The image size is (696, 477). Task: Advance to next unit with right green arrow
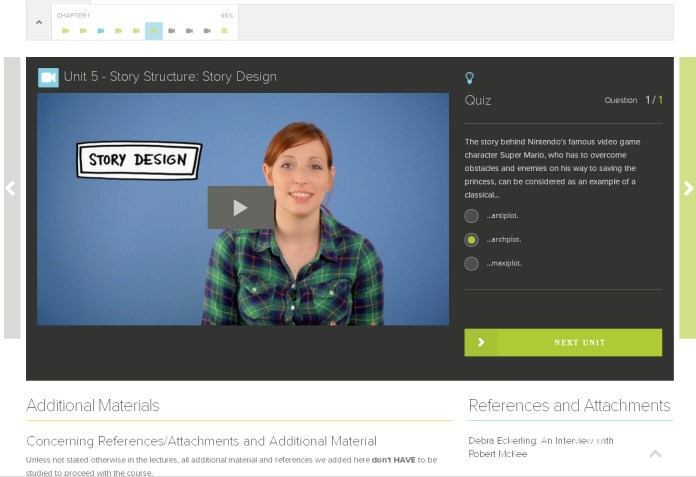point(687,188)
